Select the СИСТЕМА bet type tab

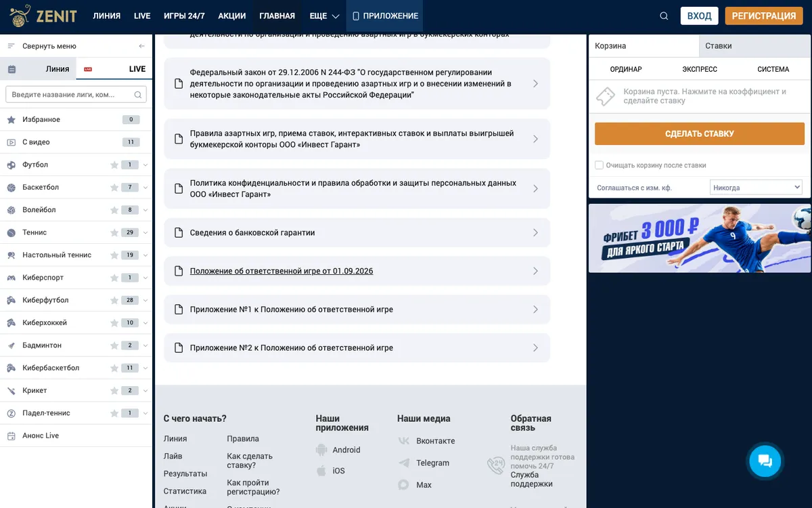(x=773, y=69)
